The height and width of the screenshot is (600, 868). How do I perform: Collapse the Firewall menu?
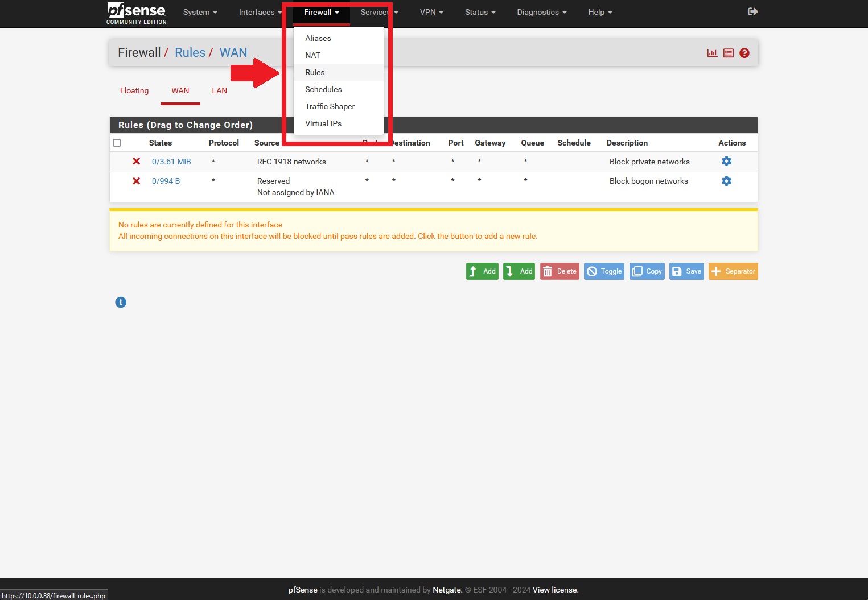[x=322, y=12]
